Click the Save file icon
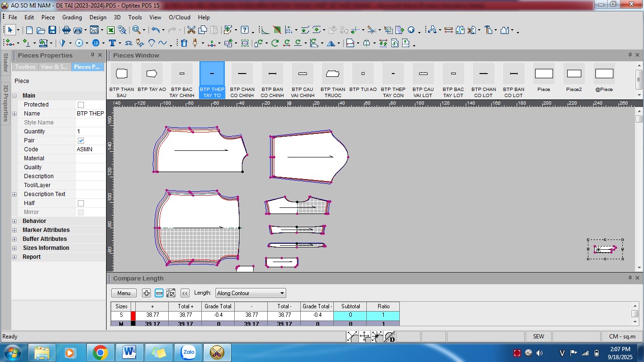 click(x=52, y=30)
